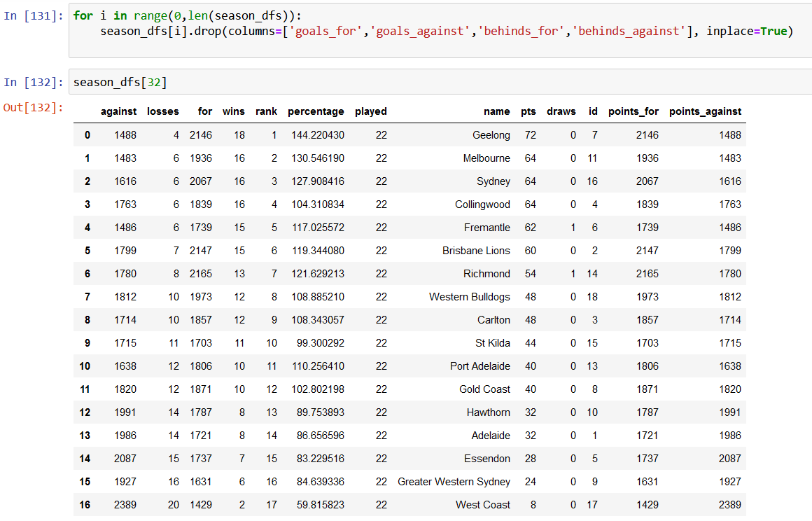Click the code cell In [131] with drop loop
This screenshot has width=812, height=521.
440,31
